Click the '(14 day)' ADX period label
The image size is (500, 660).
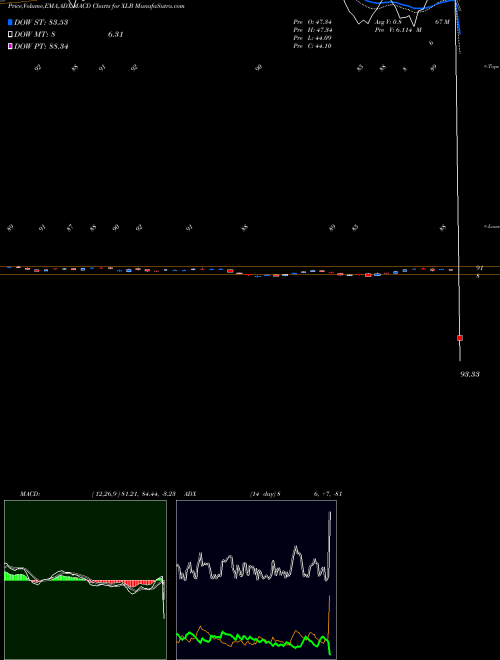(263, 494)
